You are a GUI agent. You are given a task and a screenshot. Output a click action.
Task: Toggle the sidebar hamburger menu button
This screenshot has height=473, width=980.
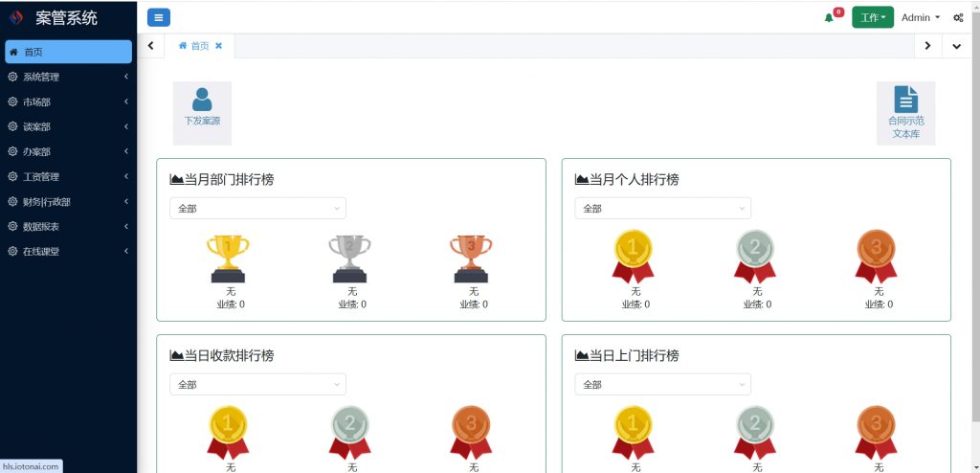tap(159, 17)
